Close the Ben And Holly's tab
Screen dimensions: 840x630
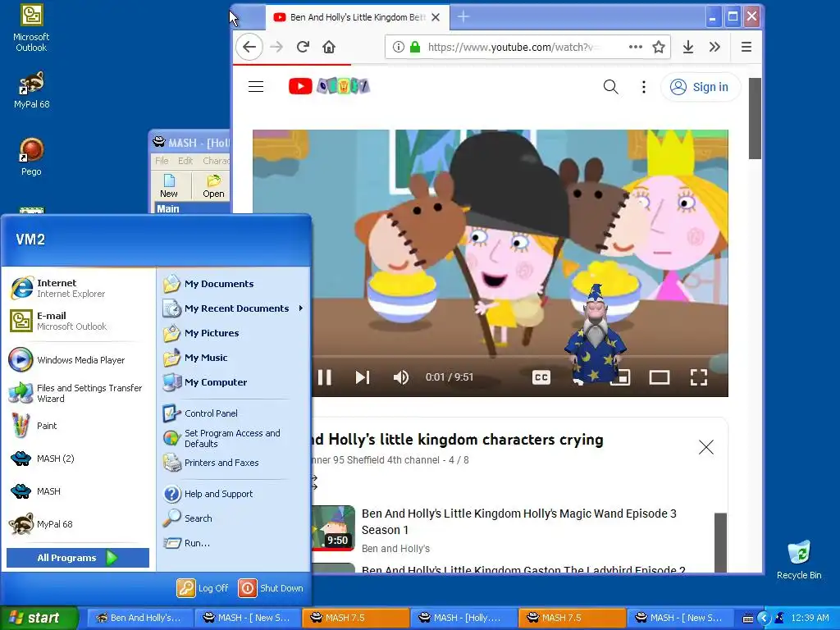pyautogui.click(x=436, y=17)
